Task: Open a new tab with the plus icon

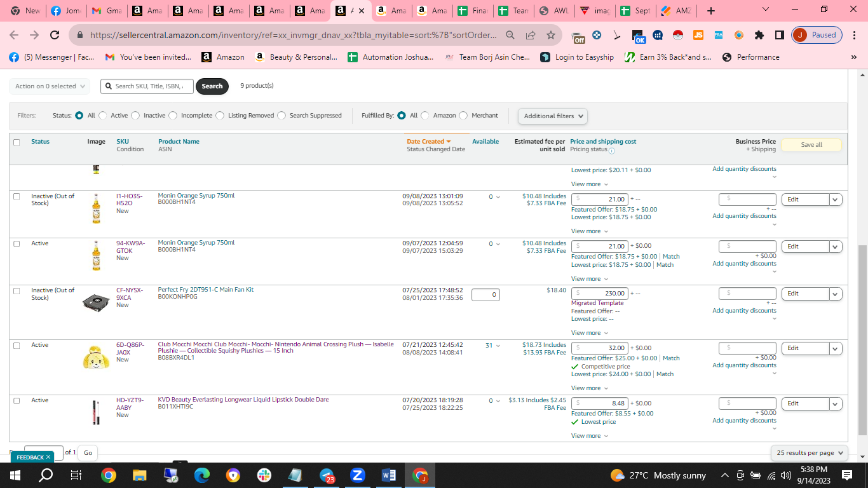Action: point(711,11)
